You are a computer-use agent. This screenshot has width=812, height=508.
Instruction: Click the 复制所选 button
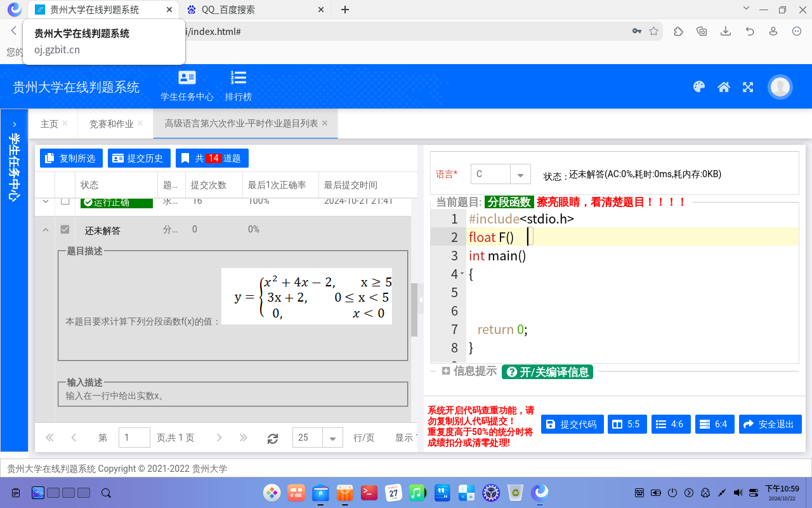coord(71,158)
